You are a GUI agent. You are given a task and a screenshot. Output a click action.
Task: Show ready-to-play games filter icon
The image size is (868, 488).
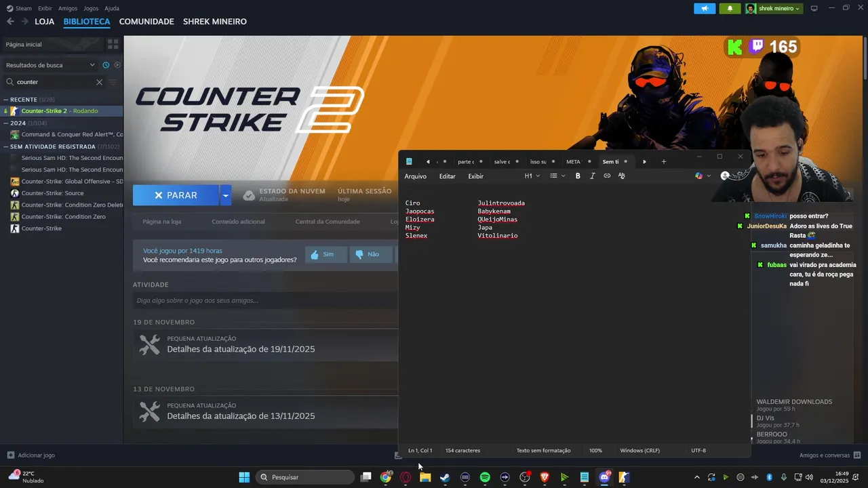[x=117, y=65]
